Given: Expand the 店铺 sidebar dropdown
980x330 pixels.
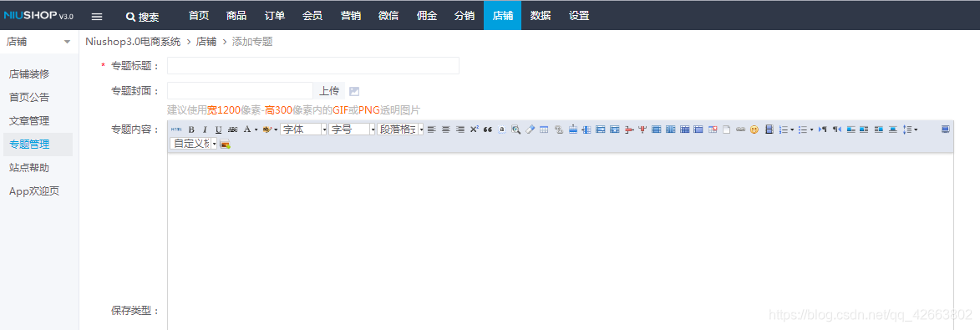Looking at the screenshot, I should tap(38, 42).
